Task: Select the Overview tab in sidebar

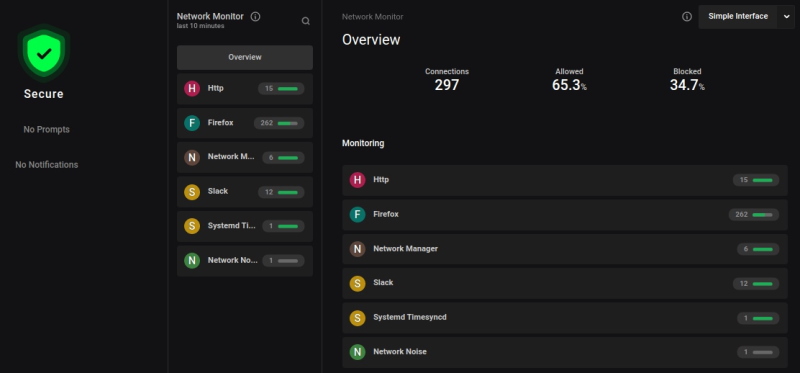Action: tap(245, 58)
